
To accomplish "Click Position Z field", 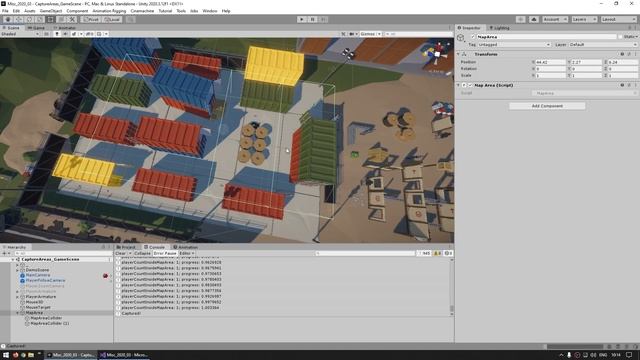I will pyautogui.click(x=622, y=62).
